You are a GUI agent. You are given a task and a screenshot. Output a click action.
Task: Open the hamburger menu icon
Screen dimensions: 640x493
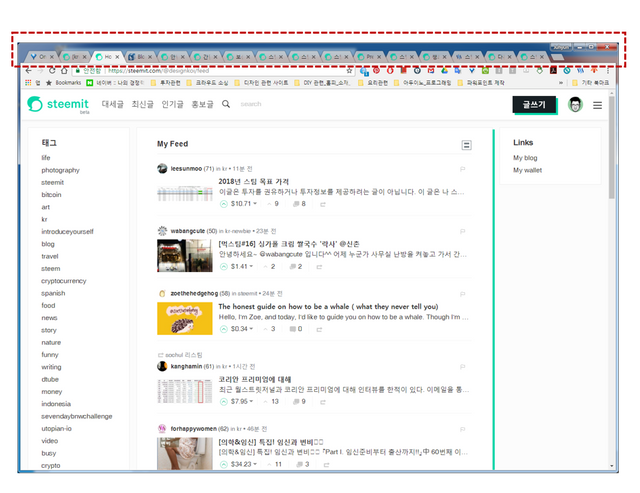597,106
